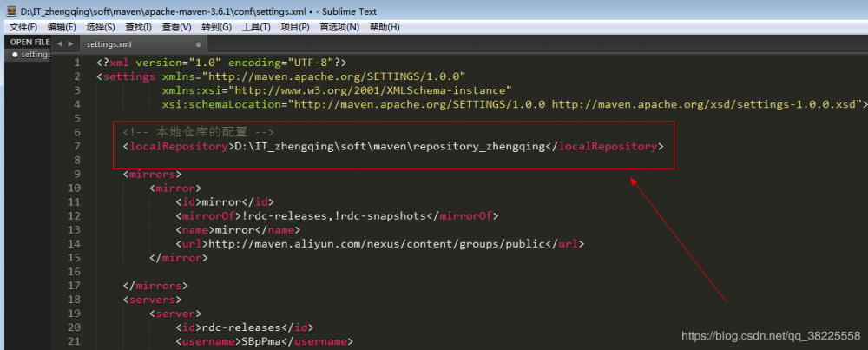Click the OPEN FILES sidebar header
The width and height of the screenshot is (868, 350).
point(30,42)
